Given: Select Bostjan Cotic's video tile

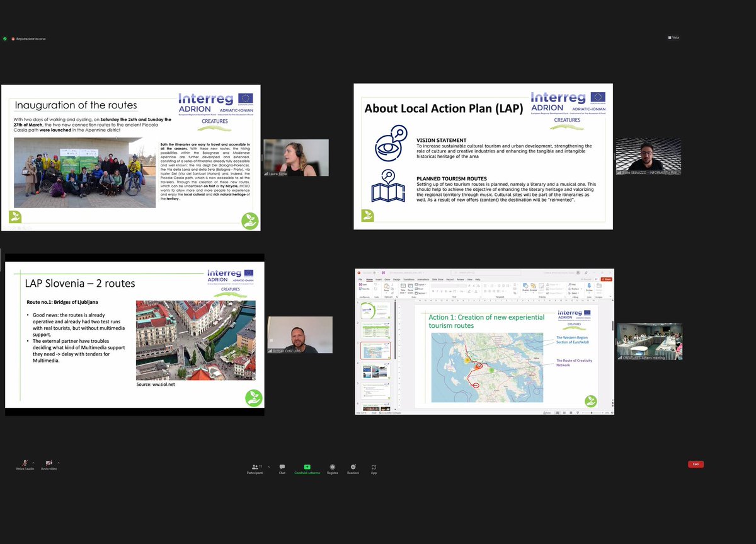Looking at the screenshot, I should pyautogui.click(x=300, y=335).
